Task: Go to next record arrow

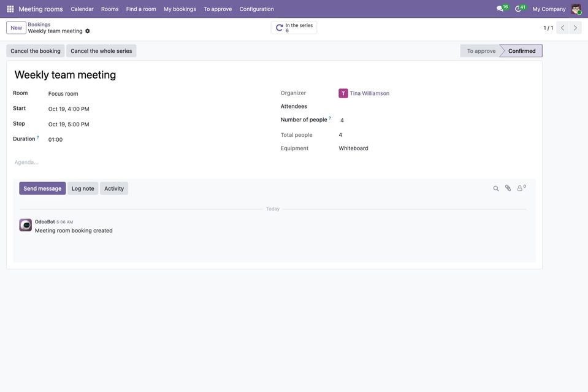Action: point(575,28)
